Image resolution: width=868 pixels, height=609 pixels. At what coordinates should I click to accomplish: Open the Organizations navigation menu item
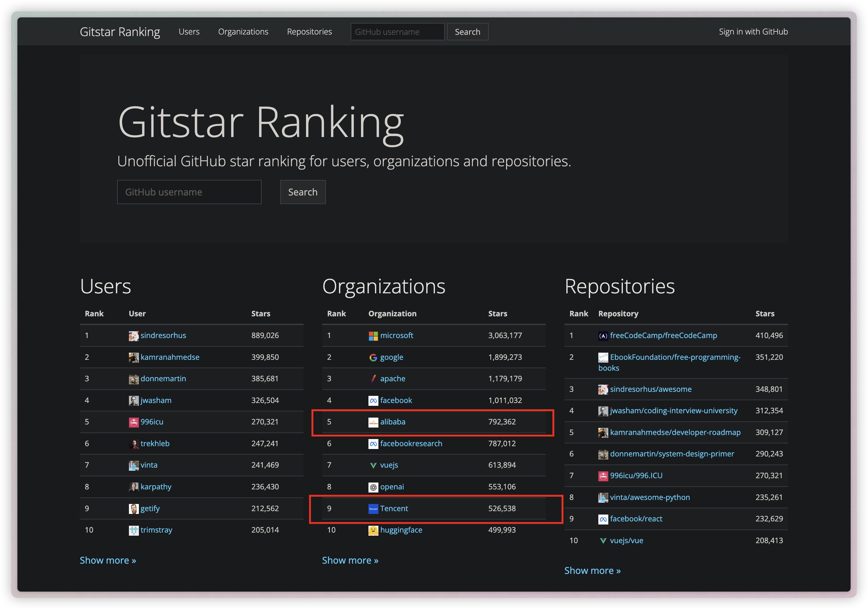click(243, 32)
